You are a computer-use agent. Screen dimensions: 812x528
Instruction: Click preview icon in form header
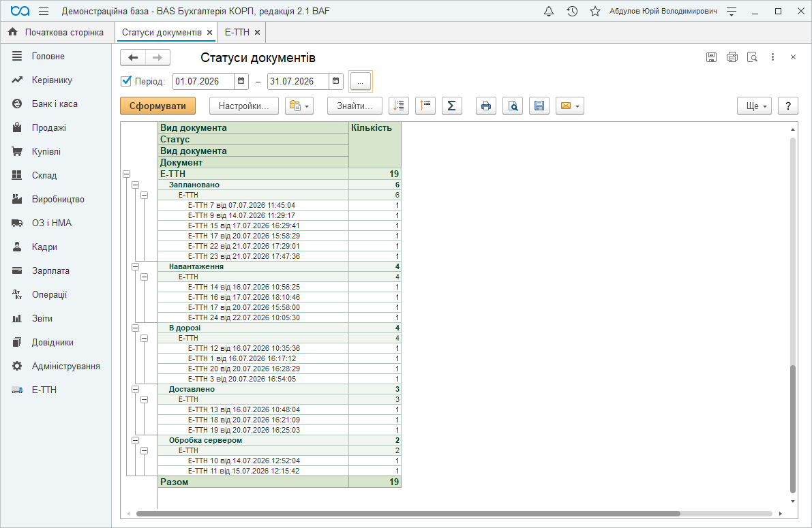(753, 57)
